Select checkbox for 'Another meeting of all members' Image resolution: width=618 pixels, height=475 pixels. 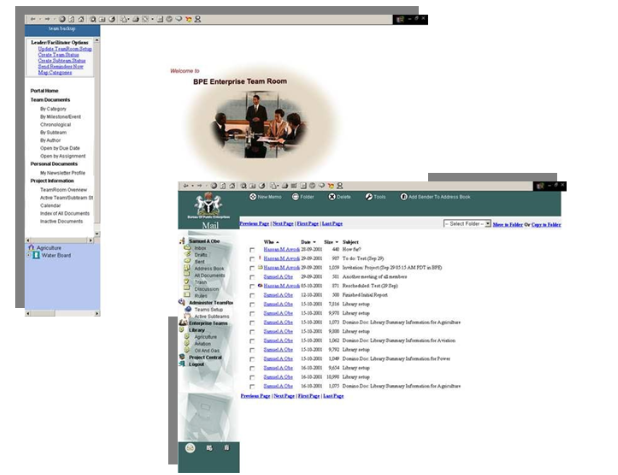tap(252, 277)
